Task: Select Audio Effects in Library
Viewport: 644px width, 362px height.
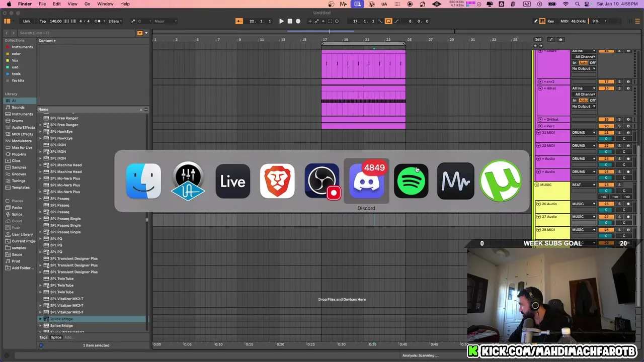Action: pos(23,127)
